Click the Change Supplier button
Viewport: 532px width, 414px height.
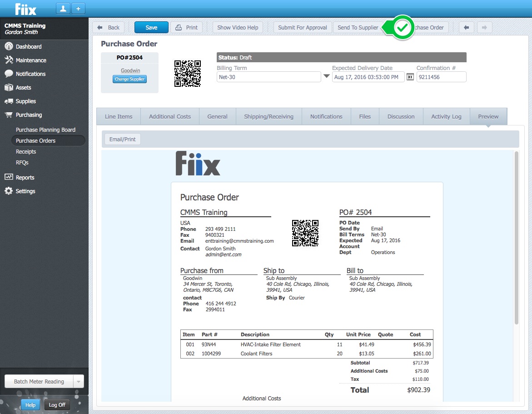pos(129,79)
